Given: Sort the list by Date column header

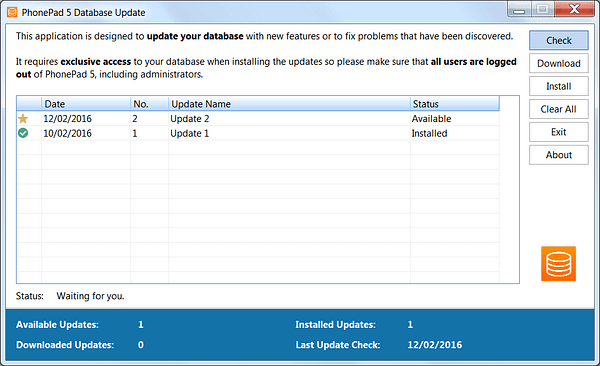Looking at the screenshot, I should coord(86,104).
